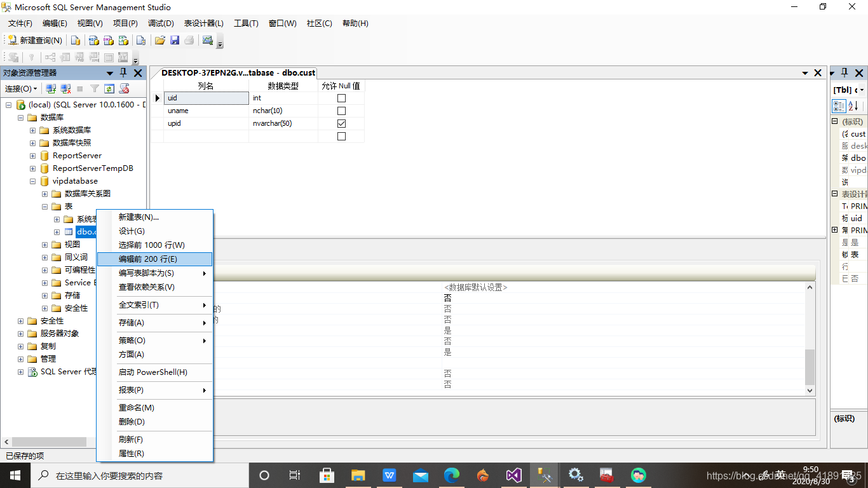The image size is (868, 488).
Task: Click the Set Primary Key icon
Action: pyautogui.click(x=31, y=57)
